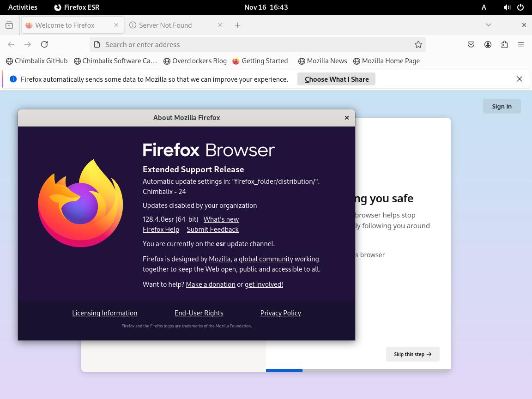Open the get involved! link

point(264,284)
